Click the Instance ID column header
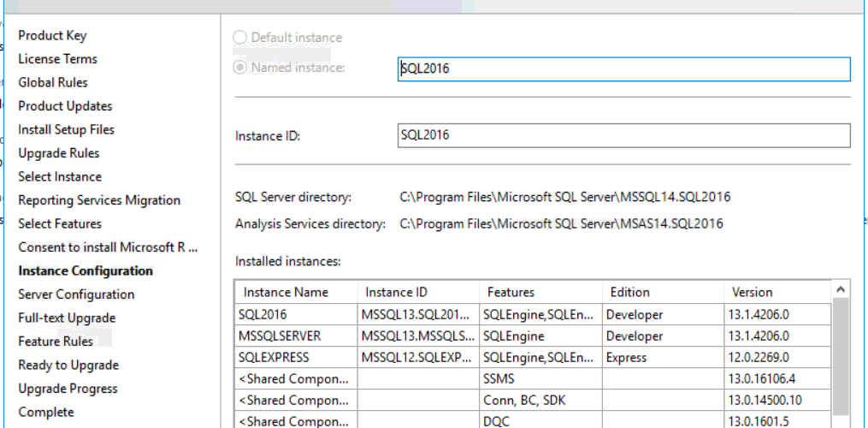This screenshot has width=868, height=428. (x=396, y=292)
